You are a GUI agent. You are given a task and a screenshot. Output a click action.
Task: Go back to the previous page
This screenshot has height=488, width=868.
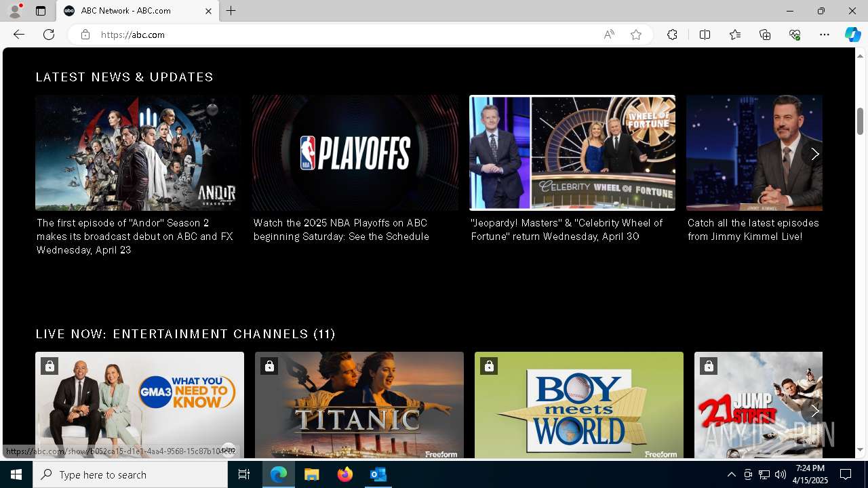pos(19,35)
